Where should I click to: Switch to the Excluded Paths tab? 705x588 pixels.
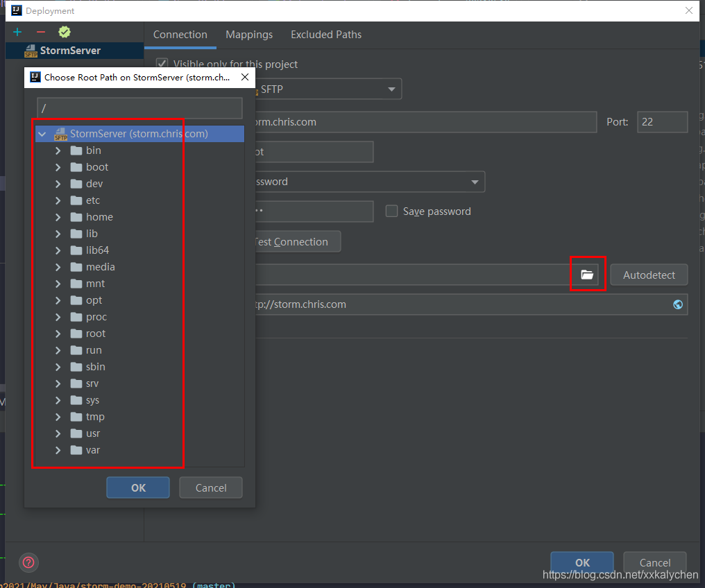326,35
